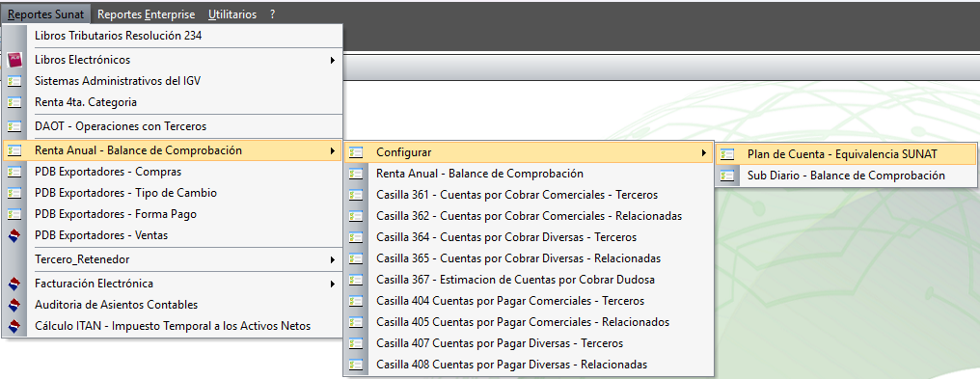Click the Renta Anual - Balance de Comprobación entry listed just below Configurar
Screen dimensions: 980x379
tap(529, 174)
